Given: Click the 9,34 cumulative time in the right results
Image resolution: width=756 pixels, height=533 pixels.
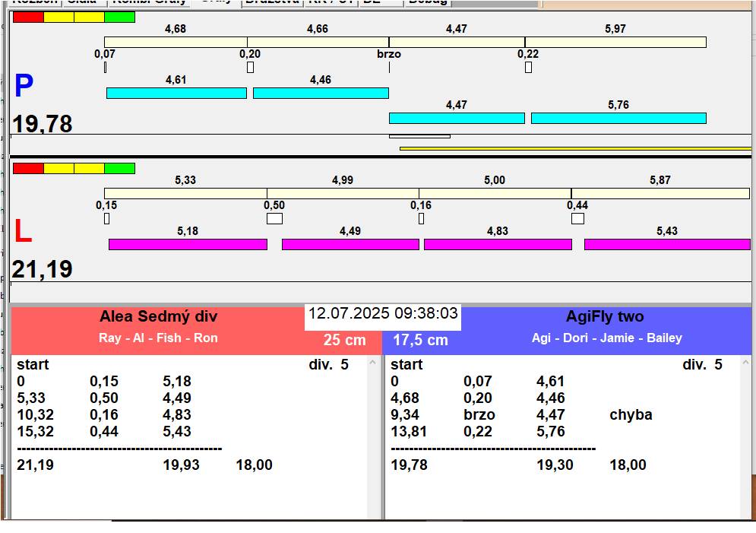Looking at the screenshot, I should click(404, 414).
